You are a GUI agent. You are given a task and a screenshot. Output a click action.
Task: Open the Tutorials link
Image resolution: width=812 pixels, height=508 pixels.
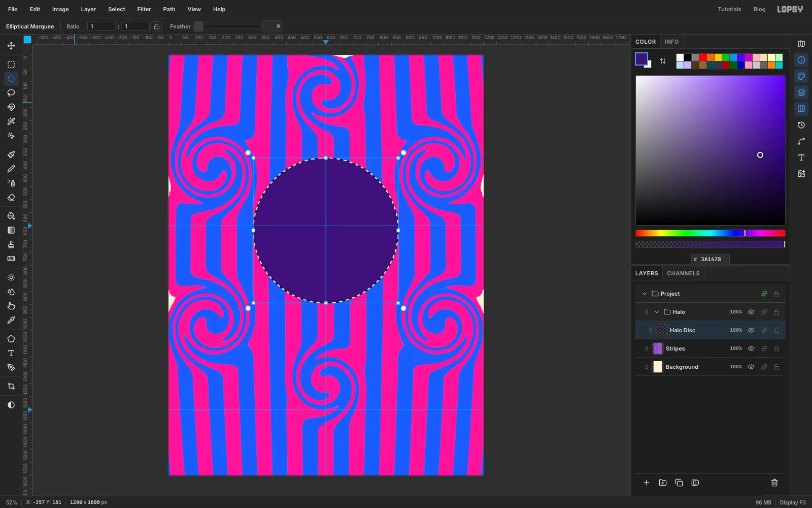click(x=729, y=9)
